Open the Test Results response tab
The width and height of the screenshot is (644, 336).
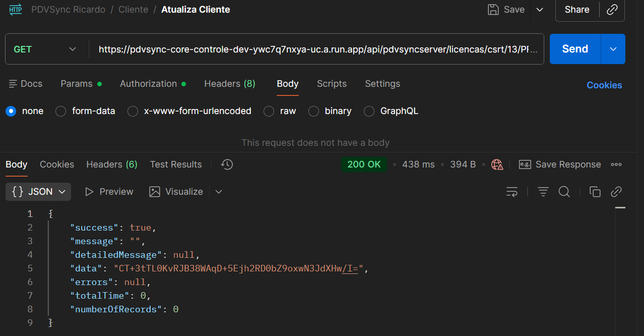pos(175,164)
